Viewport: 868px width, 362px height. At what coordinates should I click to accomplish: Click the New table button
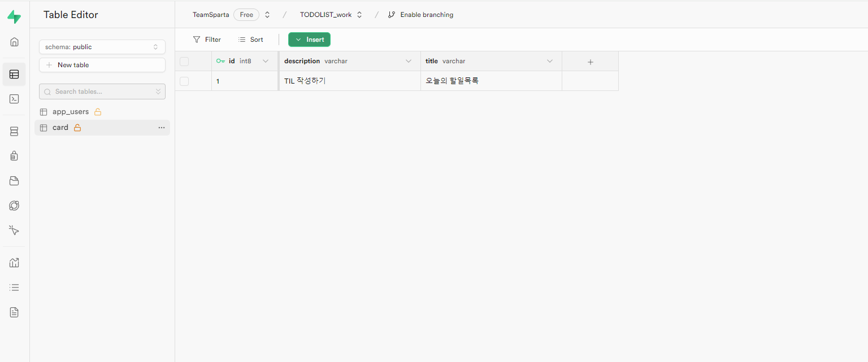(102, 65)
